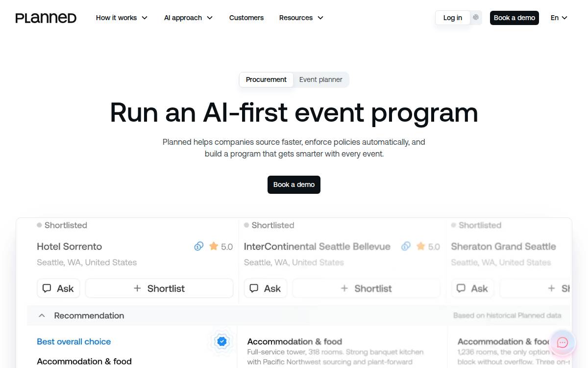Click Hotel Sorrento name

click(x=70, y=246)
